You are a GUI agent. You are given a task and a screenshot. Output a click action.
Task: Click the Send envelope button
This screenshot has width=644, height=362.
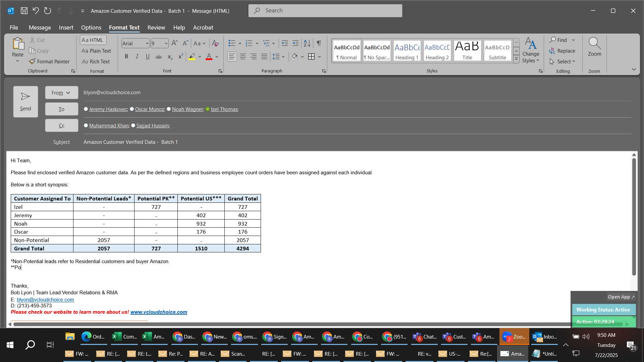[x=25, y=102]
